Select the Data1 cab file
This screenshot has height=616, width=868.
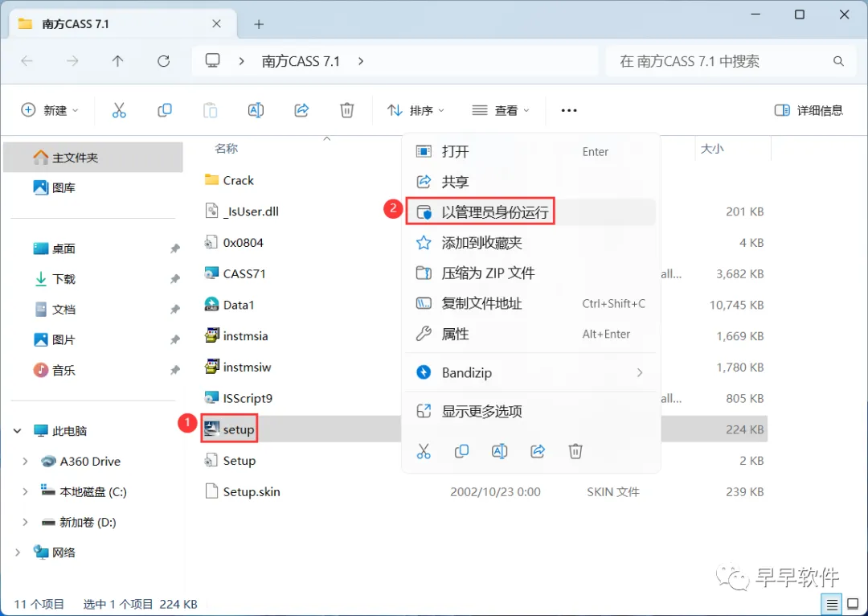(x=229, y=305)
